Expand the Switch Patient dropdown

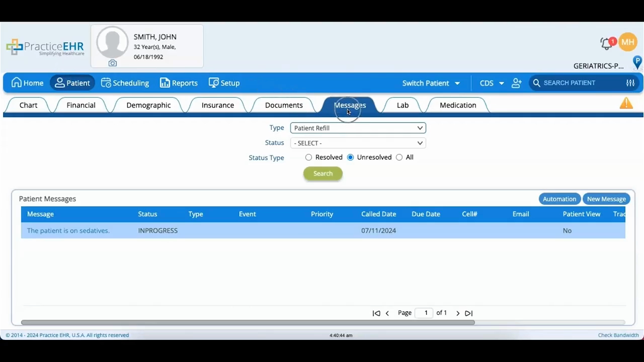[431, 83]
